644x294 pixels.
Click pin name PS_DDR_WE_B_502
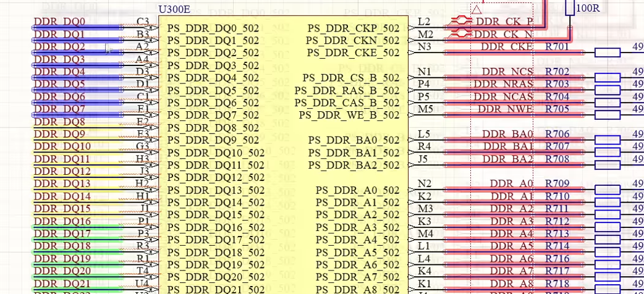point(349,115)
